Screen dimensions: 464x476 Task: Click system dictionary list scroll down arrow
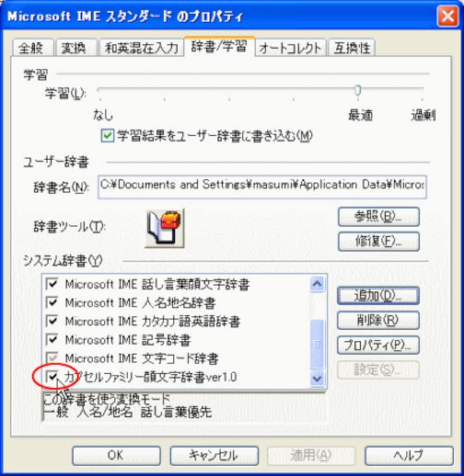click(x=317, y=378)
